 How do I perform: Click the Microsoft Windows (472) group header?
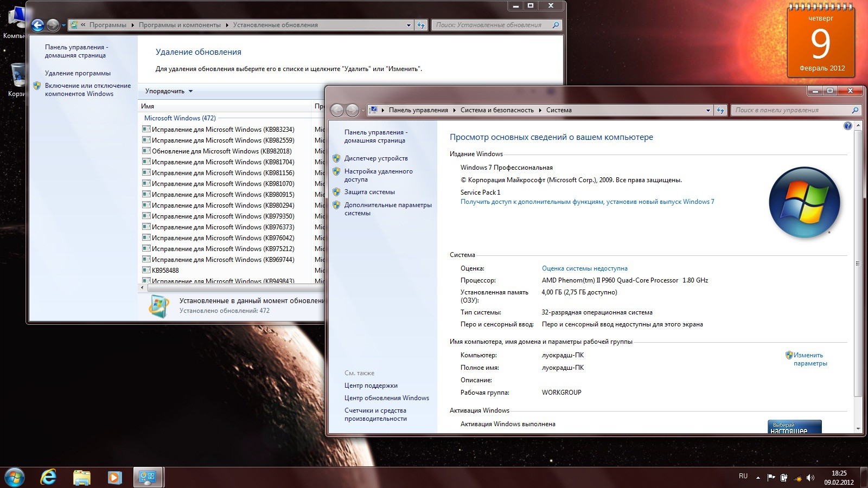(180, 118)
